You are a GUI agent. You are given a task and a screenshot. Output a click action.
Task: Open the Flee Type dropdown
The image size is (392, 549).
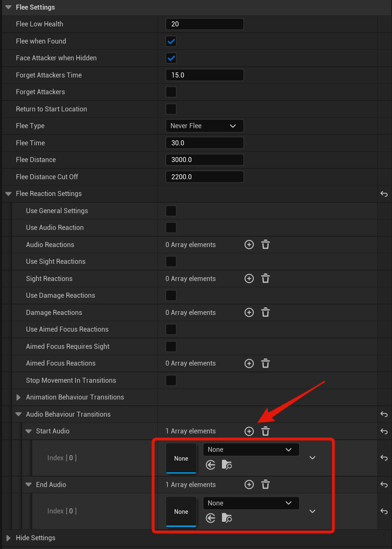click(204, 126)
